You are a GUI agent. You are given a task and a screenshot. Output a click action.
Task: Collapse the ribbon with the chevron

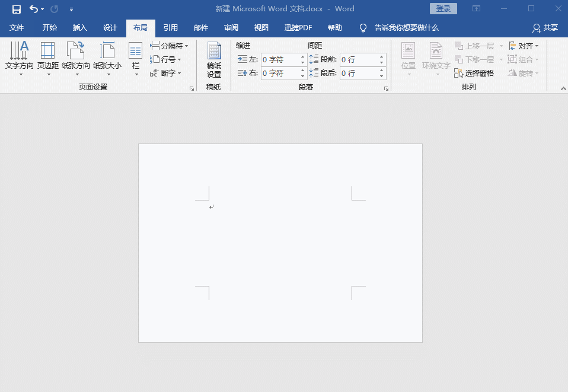[563, 88]
